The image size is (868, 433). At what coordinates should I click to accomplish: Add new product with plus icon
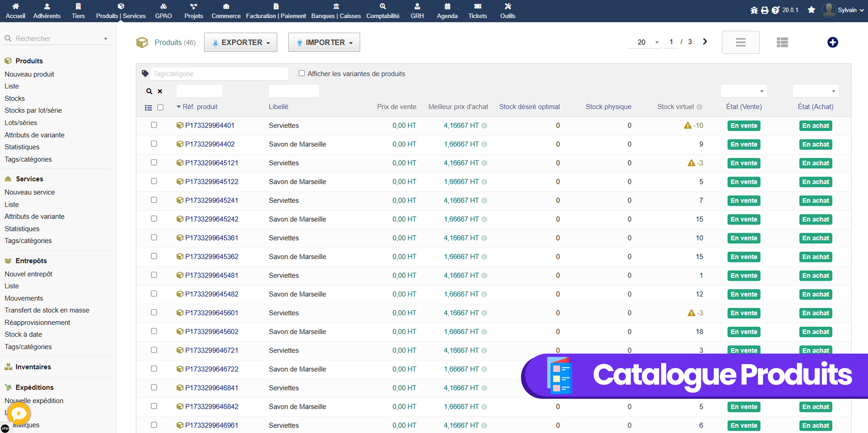pos(832,42)
